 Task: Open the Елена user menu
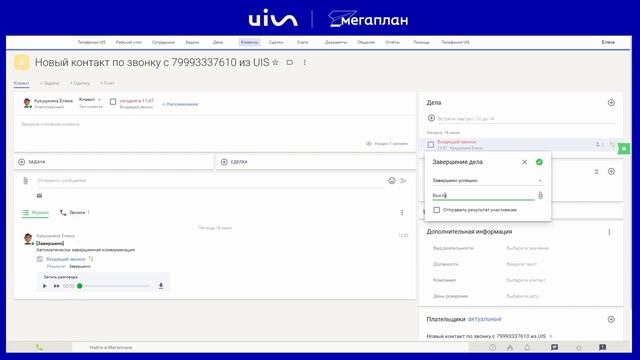608,42
